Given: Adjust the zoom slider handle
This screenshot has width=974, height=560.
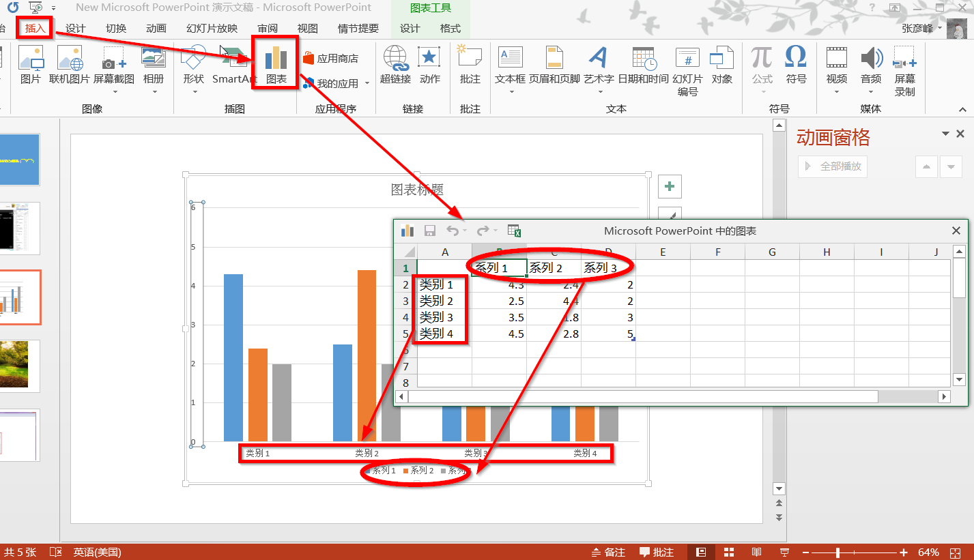Looking at the screenshot, I should [x=837, y=552].
